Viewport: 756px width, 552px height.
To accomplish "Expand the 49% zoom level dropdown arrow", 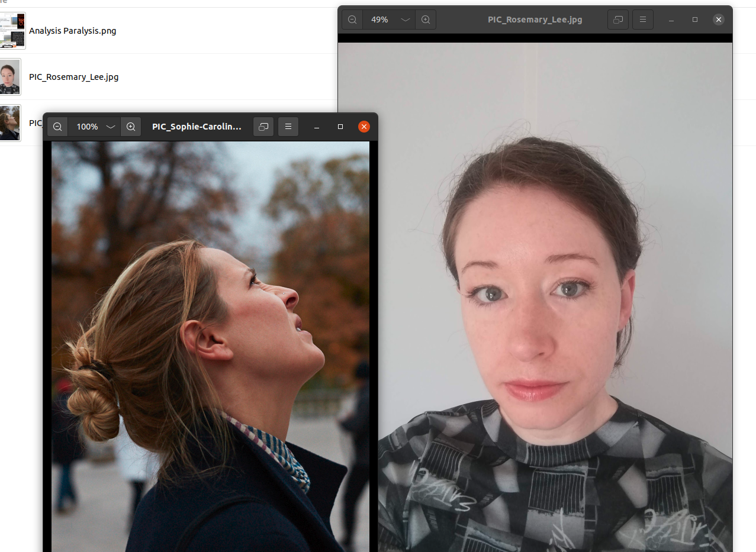I will point(405,20).
